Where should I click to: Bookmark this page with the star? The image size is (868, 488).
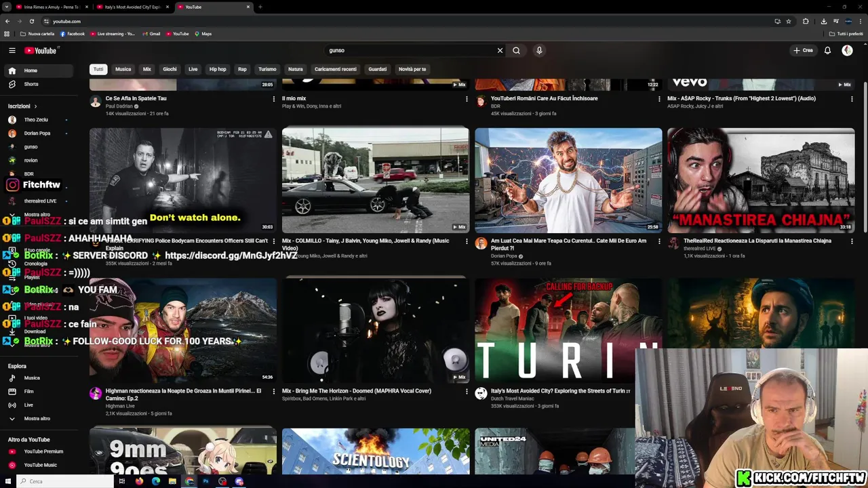(789, 21)
